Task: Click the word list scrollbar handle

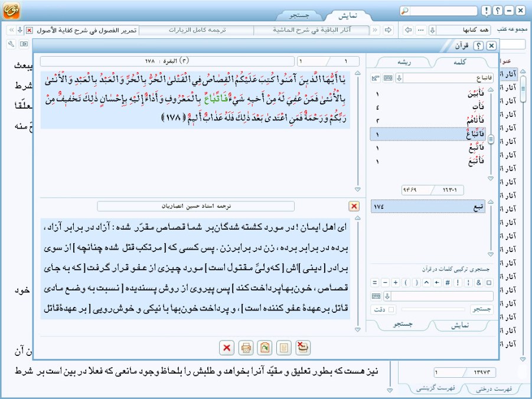Action: [x=491, y=139]
